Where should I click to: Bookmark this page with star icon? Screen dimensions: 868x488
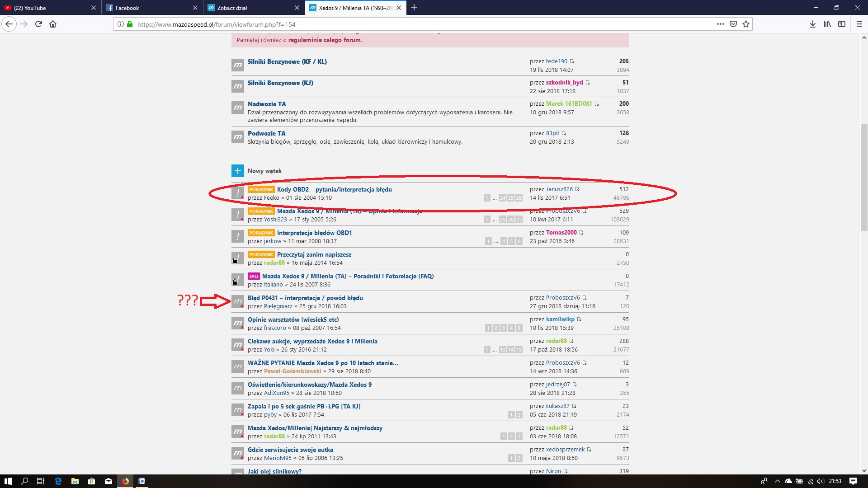click(x=746, y=24)
